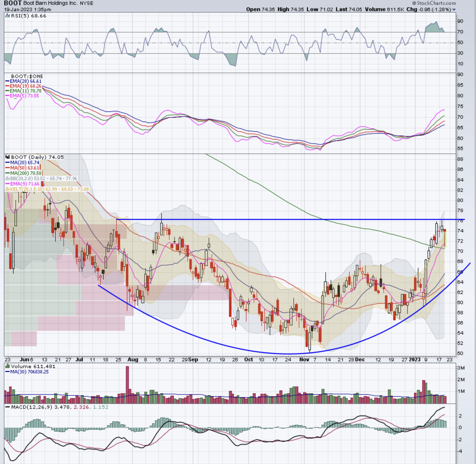476x464 pixels.
Task: Click the 19-Jan-2023 1:35pm timestamp
Action: [28, 10]
